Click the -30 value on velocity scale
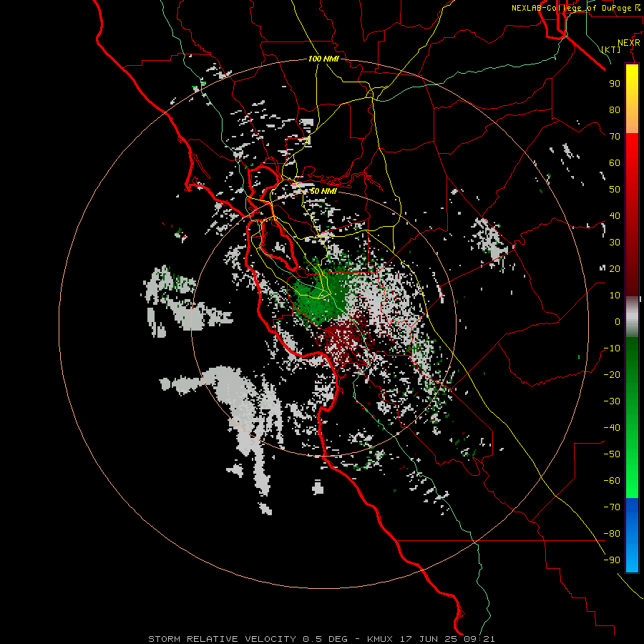The height and width of the screenshot is (644, 644). pos(612,401)
